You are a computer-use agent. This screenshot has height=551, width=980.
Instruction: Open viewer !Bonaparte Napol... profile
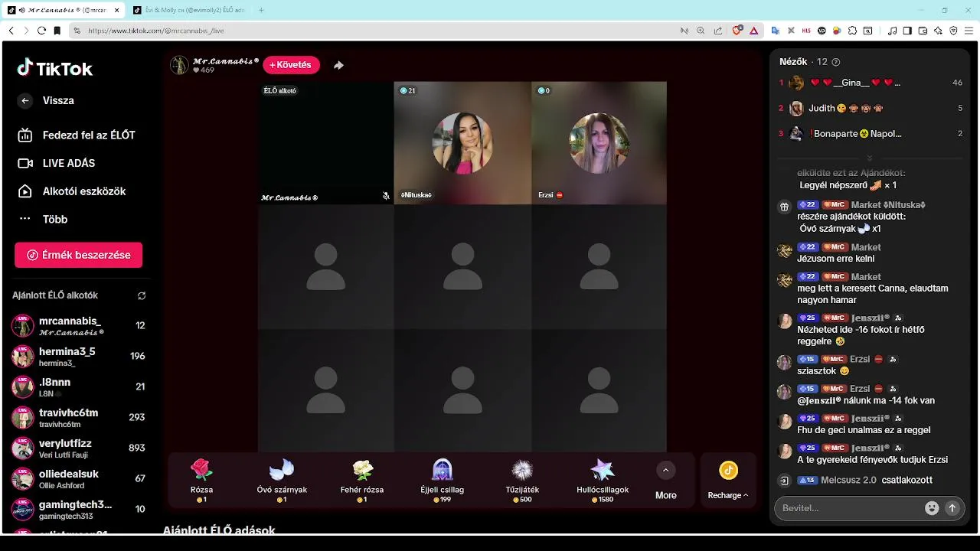(871, 134)
